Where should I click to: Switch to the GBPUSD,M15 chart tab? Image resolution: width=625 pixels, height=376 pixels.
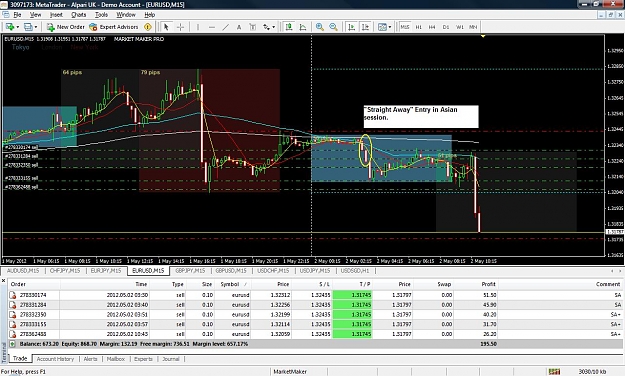click(x=231, y=271)
